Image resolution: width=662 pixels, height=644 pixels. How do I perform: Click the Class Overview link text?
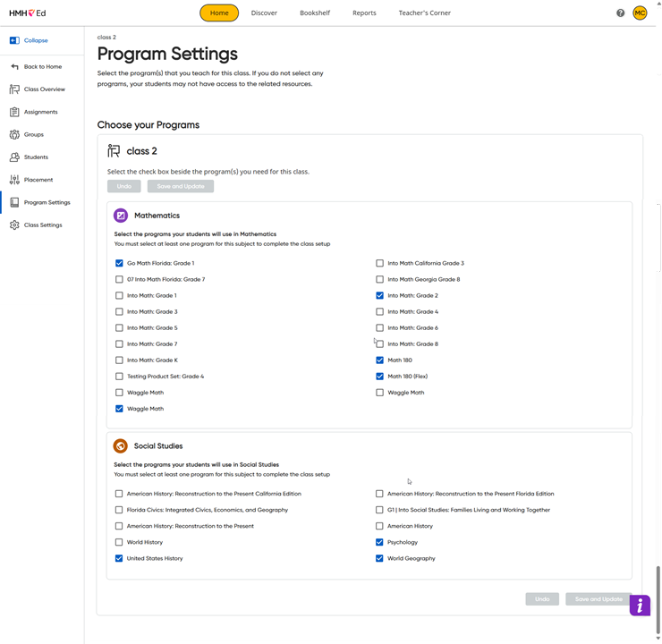(45, 89)
